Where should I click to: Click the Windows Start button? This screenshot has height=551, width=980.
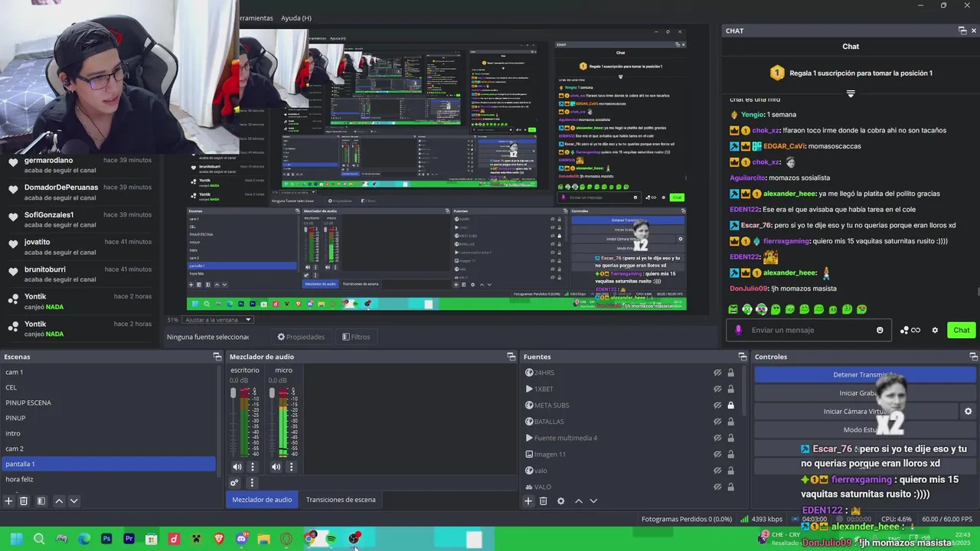point(16,539)
